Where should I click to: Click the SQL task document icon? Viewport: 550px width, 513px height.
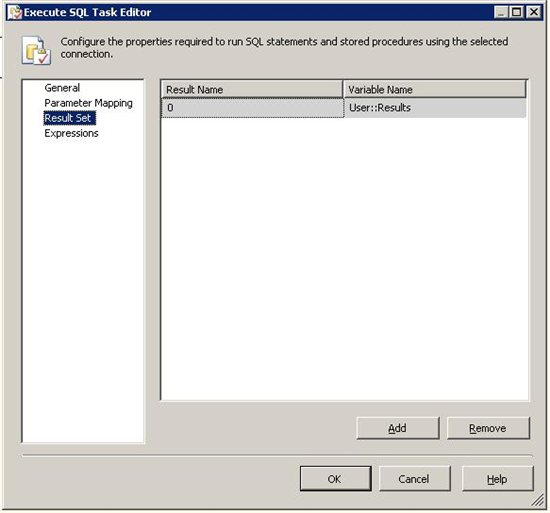click(36, 50)
